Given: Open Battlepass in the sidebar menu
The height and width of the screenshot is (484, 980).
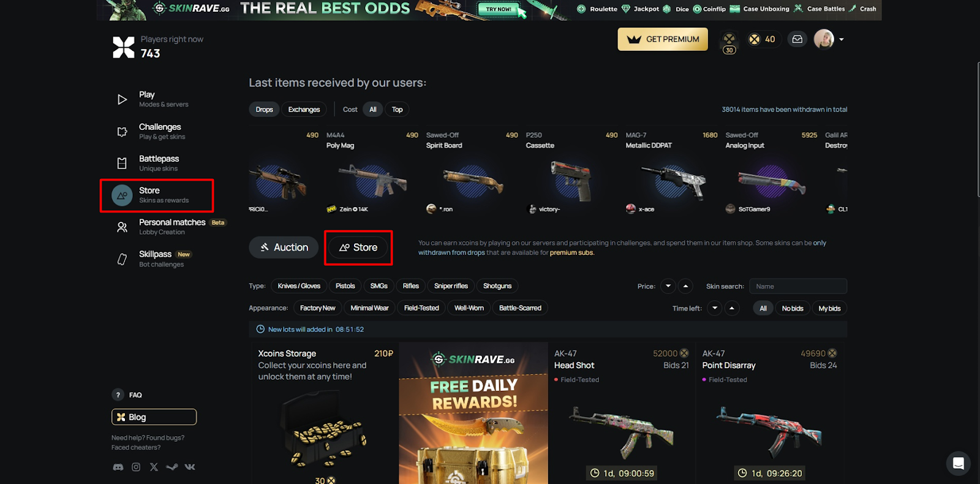Looking at the screenshot, I should pos(159,163).
